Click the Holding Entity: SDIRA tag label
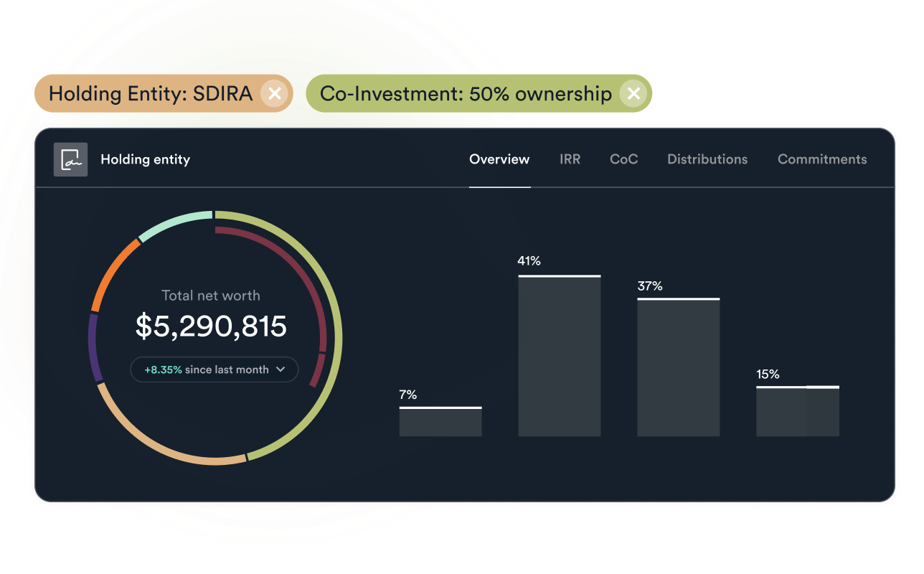Viewport: 924px width, 574px height. coord(151,94)
